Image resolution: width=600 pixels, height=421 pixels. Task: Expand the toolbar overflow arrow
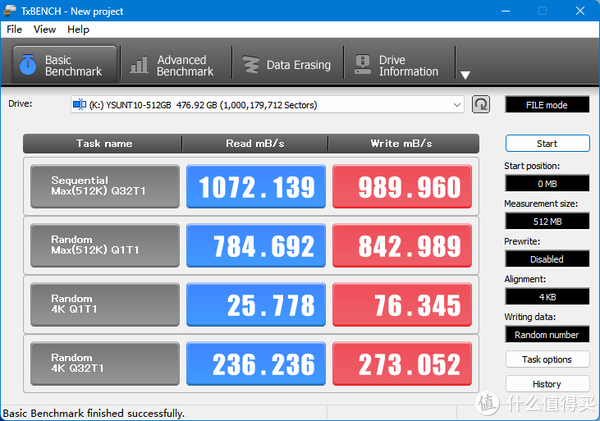click(464, 75)
